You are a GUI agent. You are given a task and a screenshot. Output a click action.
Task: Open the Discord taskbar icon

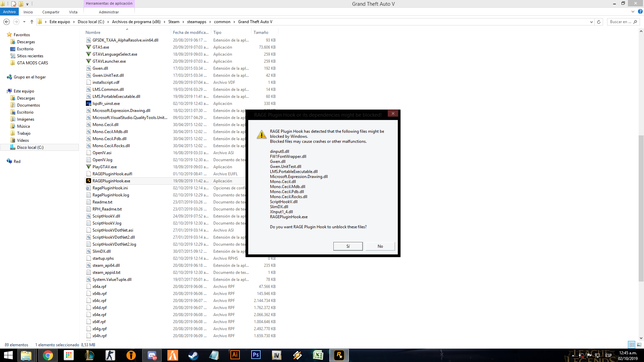point(152,355)
